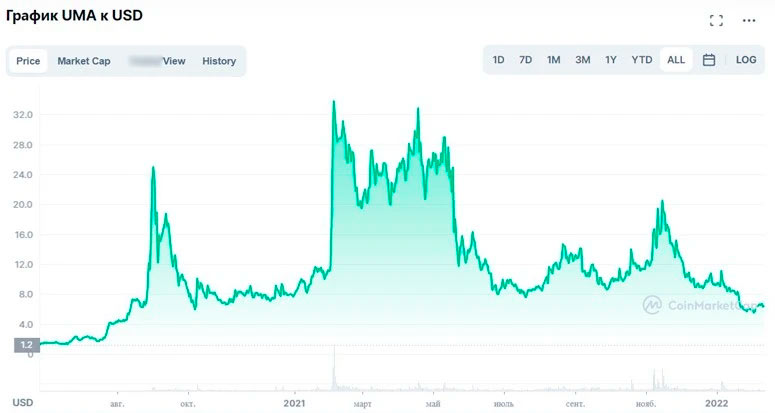775x413 pixels.
Task: Show ALL time price data
Action: point(676,60)
